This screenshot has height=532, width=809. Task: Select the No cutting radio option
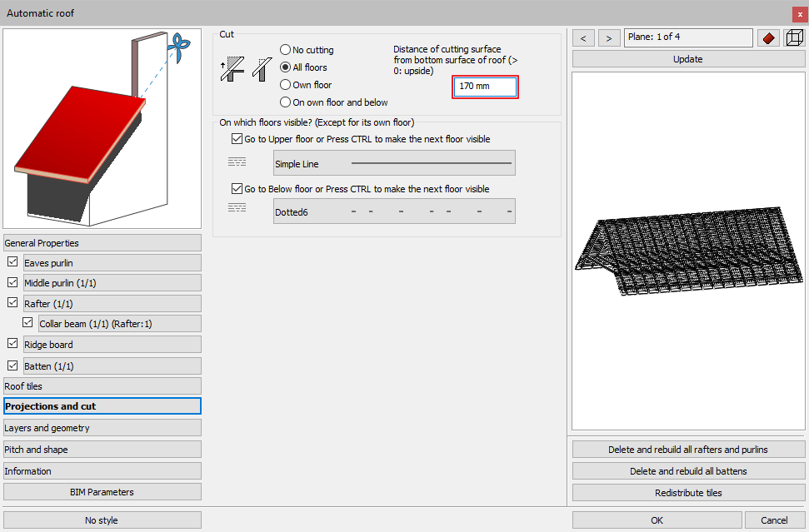tap(286, 50)
